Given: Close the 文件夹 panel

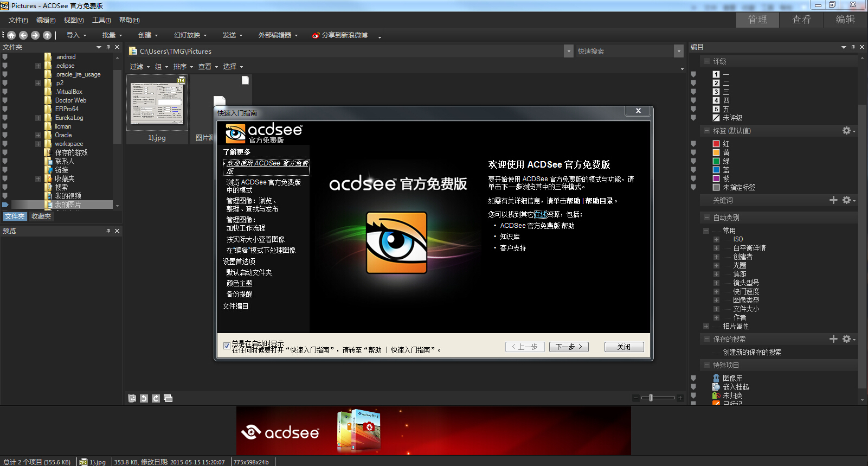Looking at the screenshot, I should click(117, 47).
